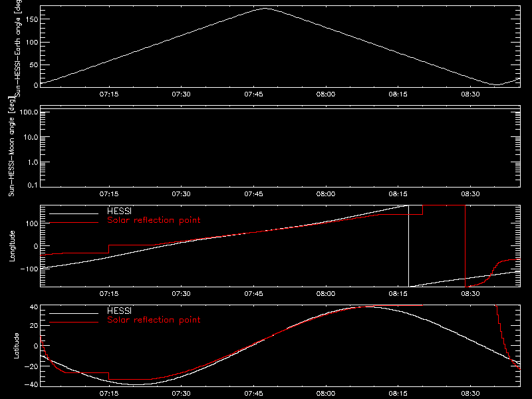This screenshot has width=532, height=399.
Task: Click 07:30 under the Earth angle plot
Action: 181,94
